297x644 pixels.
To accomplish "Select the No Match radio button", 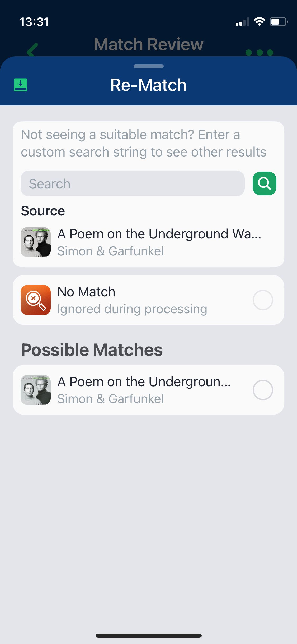I will [263, 300].
